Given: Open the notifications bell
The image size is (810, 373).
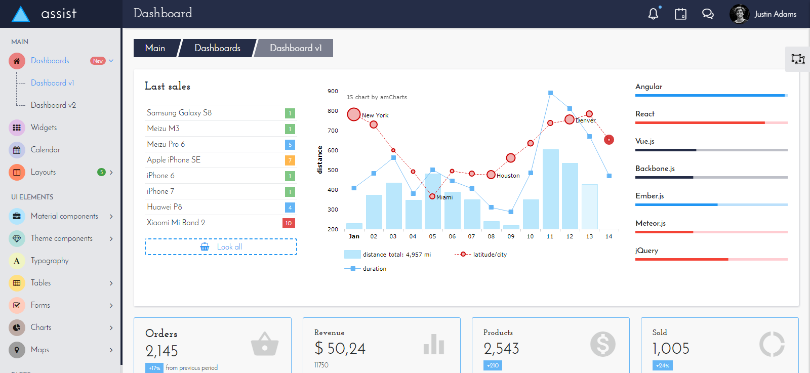Looking at the screenshot, I should [653, 14].
